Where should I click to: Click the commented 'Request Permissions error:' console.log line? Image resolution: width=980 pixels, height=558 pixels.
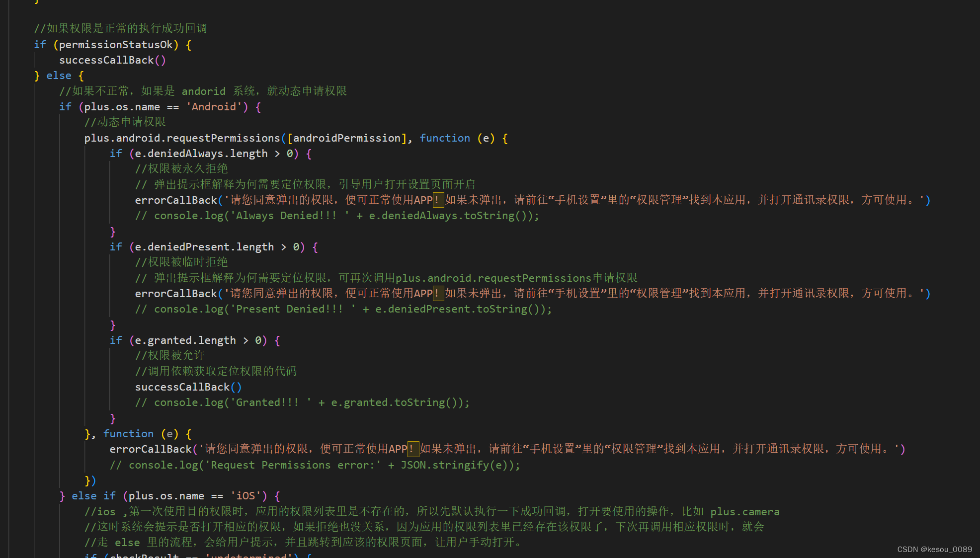click(x=314, y=465)
